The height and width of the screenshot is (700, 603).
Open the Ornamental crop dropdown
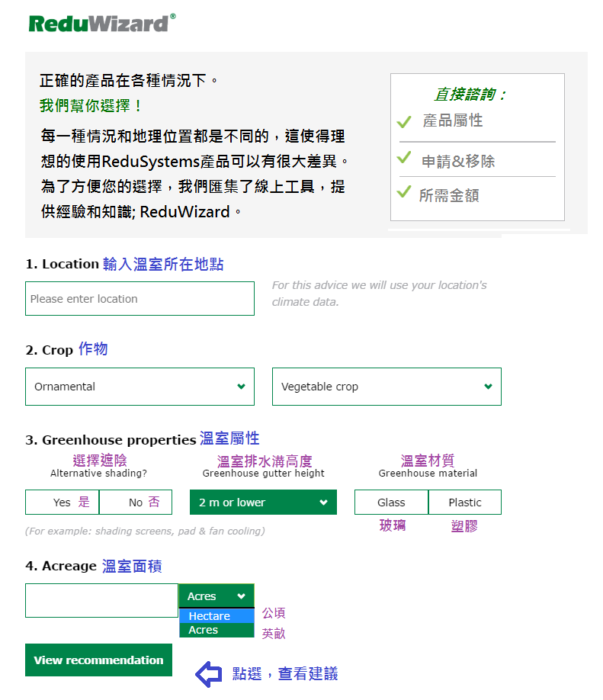coord(140,387)
